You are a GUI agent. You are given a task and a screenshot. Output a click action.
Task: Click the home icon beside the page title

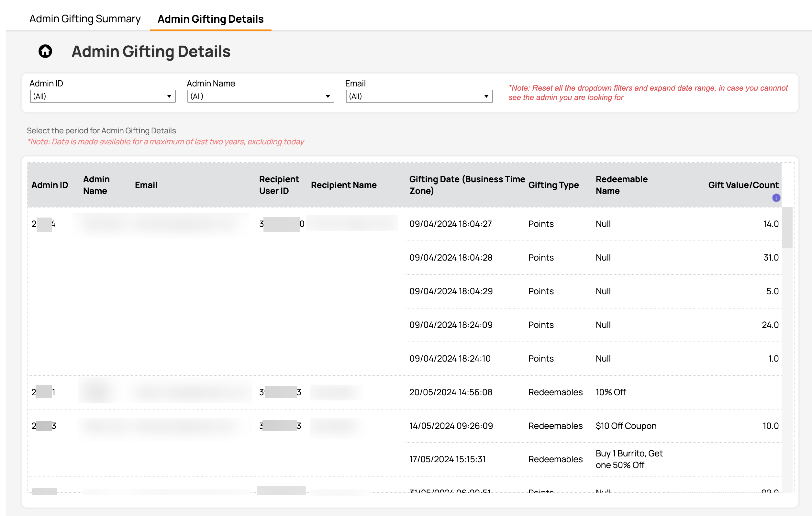click(45, 51)
